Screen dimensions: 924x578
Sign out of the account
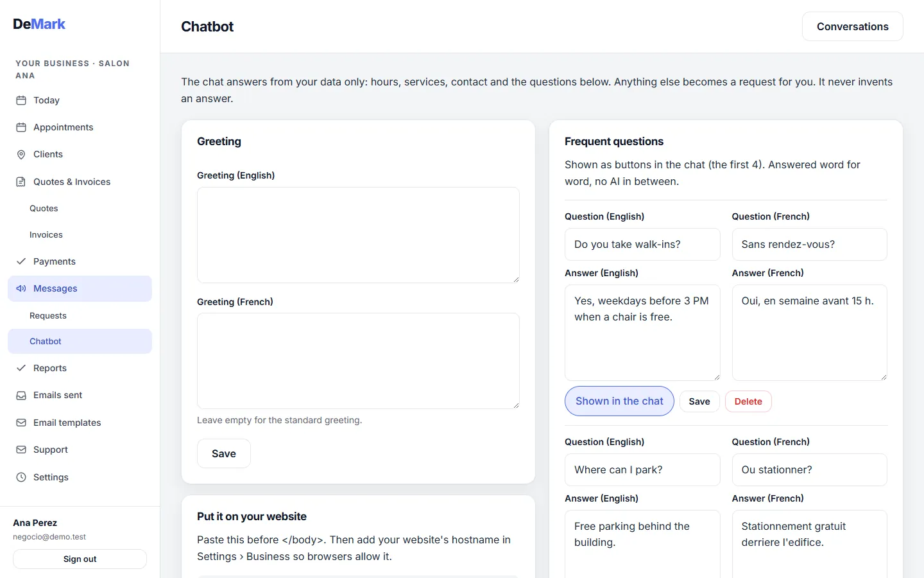pyautogui.click(x=80, y=559)
